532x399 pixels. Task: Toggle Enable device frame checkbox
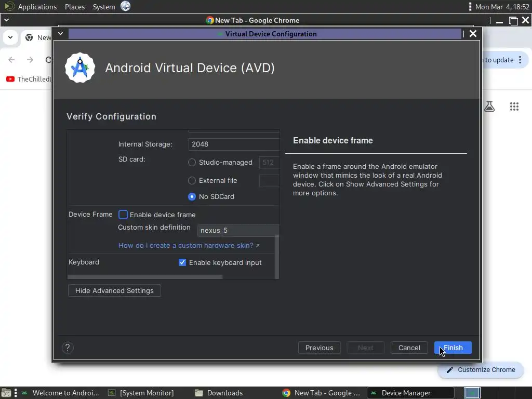click(x=123, y=215)
